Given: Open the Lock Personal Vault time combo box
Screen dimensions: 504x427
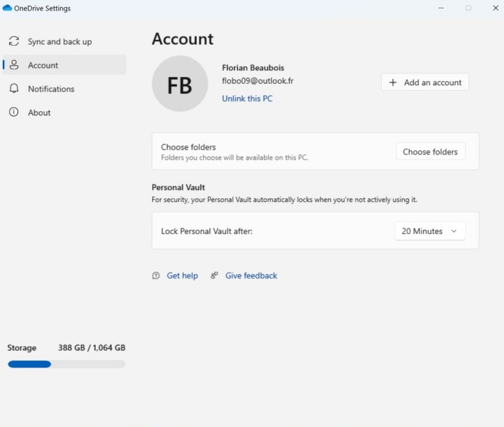Looking at the screenshot, I should click(x=430, y=231).
